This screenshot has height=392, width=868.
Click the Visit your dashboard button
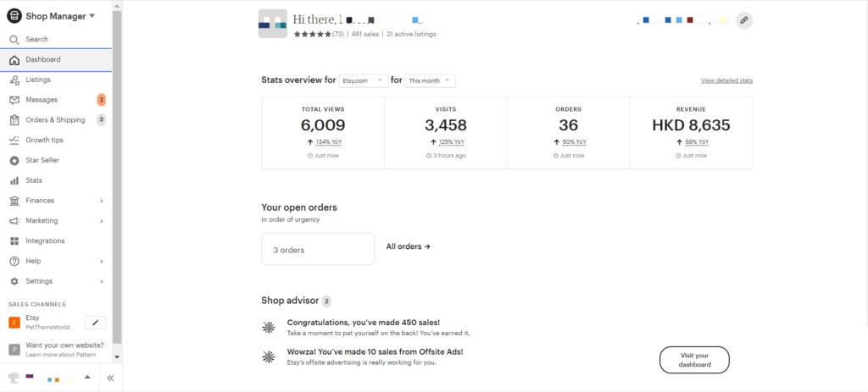[x=694, y=360]
